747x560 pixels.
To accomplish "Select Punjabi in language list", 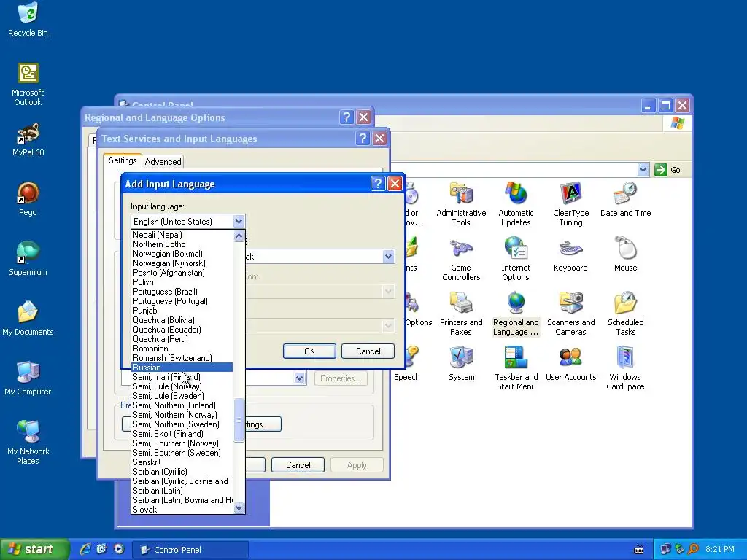I will 182,311.
